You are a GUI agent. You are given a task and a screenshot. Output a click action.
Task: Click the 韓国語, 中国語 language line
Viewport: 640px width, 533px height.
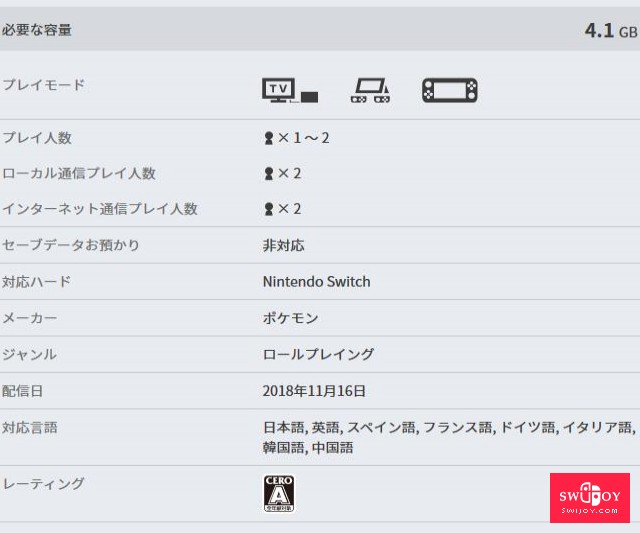coord(308,448)
